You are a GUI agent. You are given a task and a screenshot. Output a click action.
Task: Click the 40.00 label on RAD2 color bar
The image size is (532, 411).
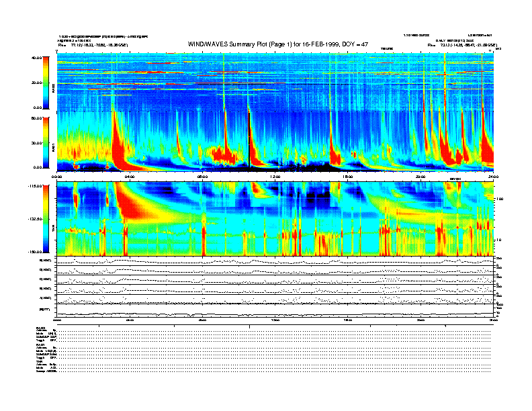pyautogui.click(x=36, y=58)
